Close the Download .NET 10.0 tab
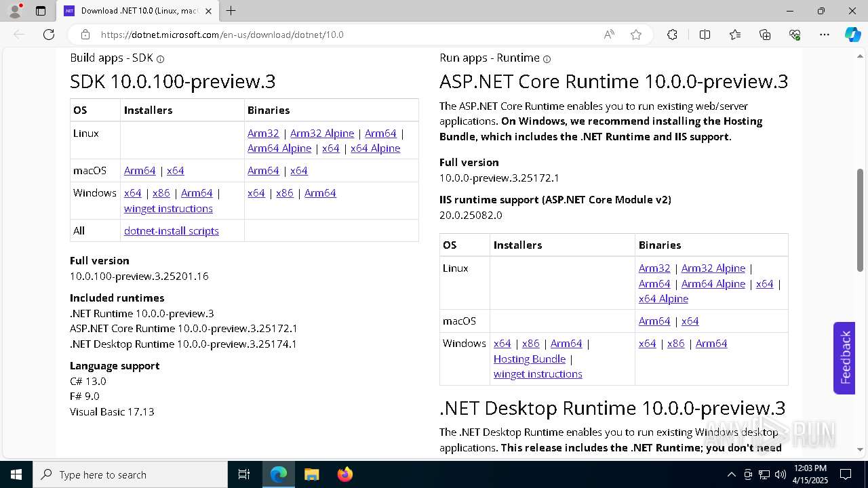The height and width of the screenshot is (488, 868). coord(208,11)
